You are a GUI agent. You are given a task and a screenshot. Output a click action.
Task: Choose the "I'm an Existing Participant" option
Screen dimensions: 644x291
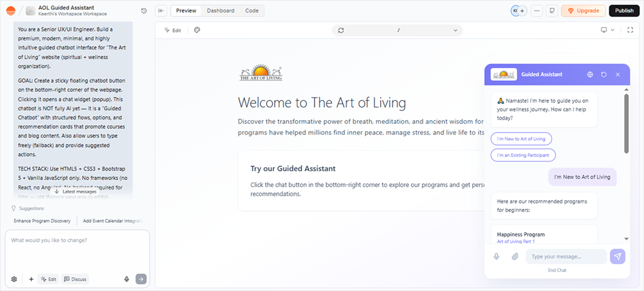tap(523, 155)
